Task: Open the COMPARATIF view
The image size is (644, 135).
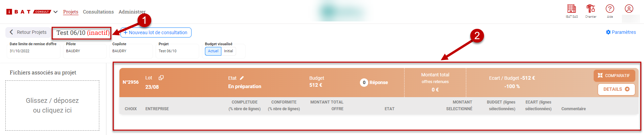Action: pos(614,76)
